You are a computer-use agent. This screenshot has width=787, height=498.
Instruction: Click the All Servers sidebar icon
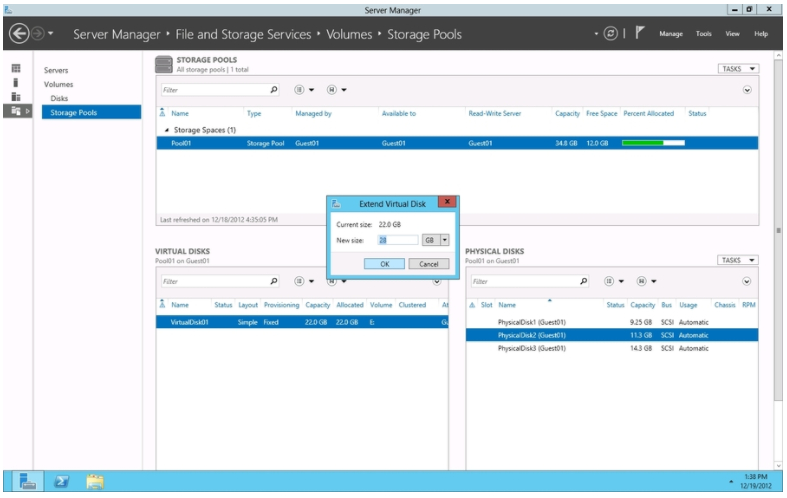point(16,96)
